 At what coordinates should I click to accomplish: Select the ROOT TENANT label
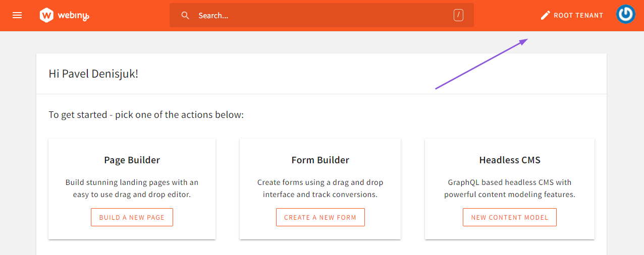[578, 16]
